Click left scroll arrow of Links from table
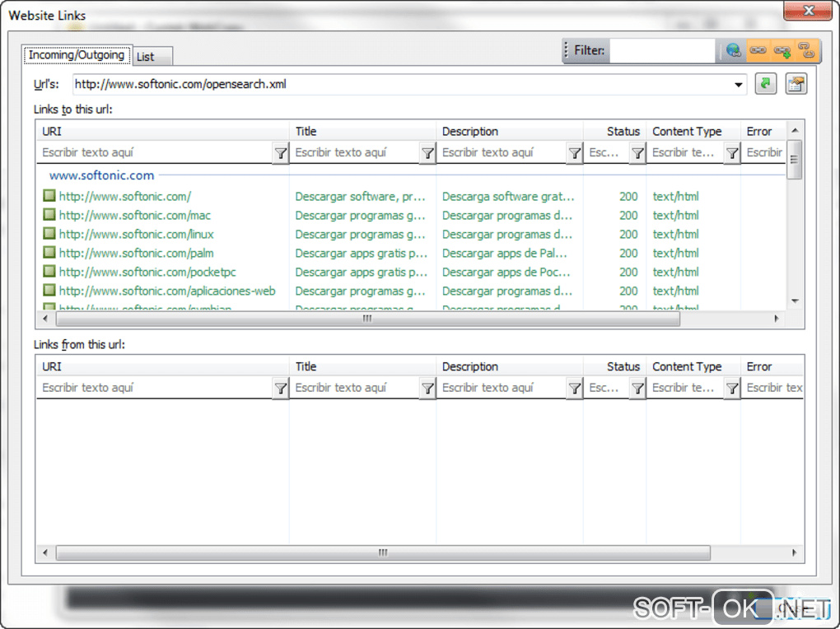 pos(45,552)
